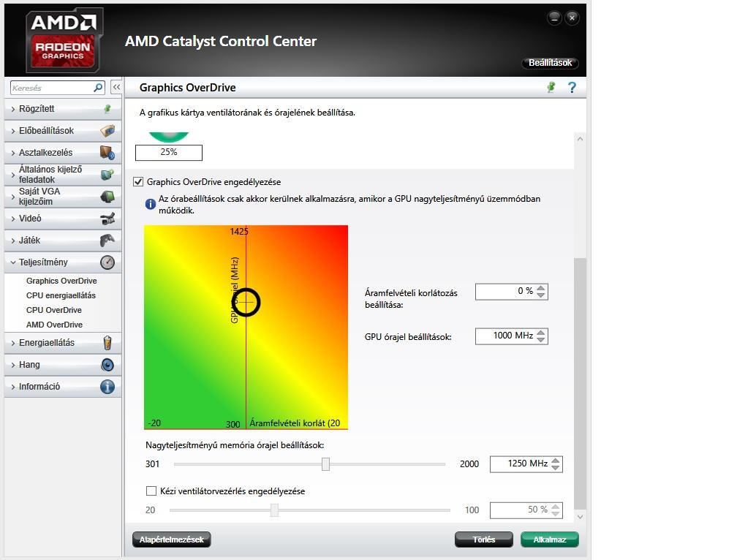The height and width of the screenshot is (560, 737).
Task: Click the circular marker on the clock heatmap
Action: click(x=246, y=302)
